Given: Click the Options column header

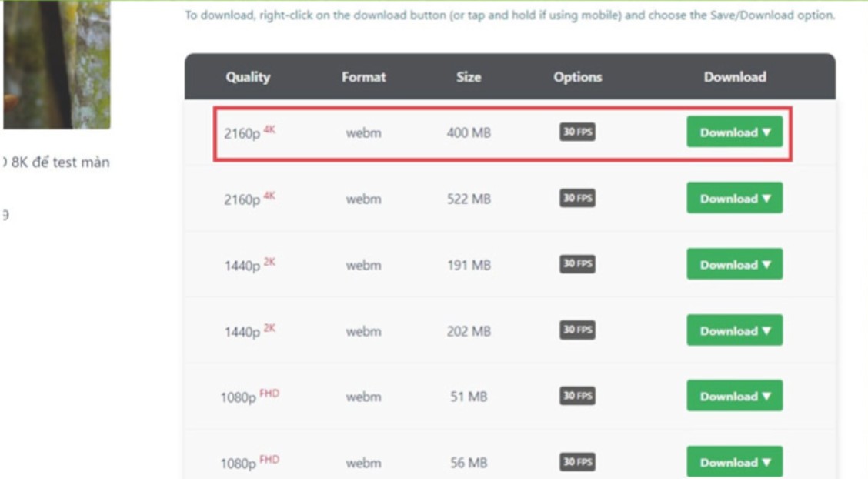Looking at the screenshot, I should (577, 77).
